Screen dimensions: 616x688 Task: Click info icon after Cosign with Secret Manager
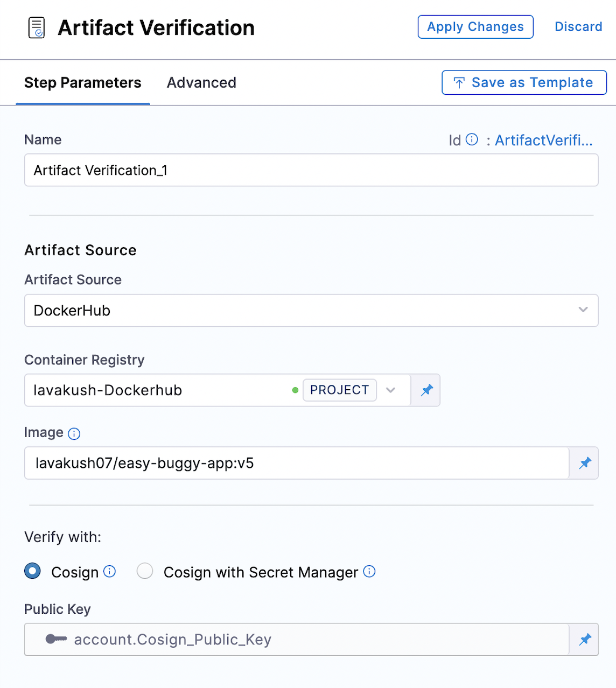pyautogui.click(x=369, y=571)
